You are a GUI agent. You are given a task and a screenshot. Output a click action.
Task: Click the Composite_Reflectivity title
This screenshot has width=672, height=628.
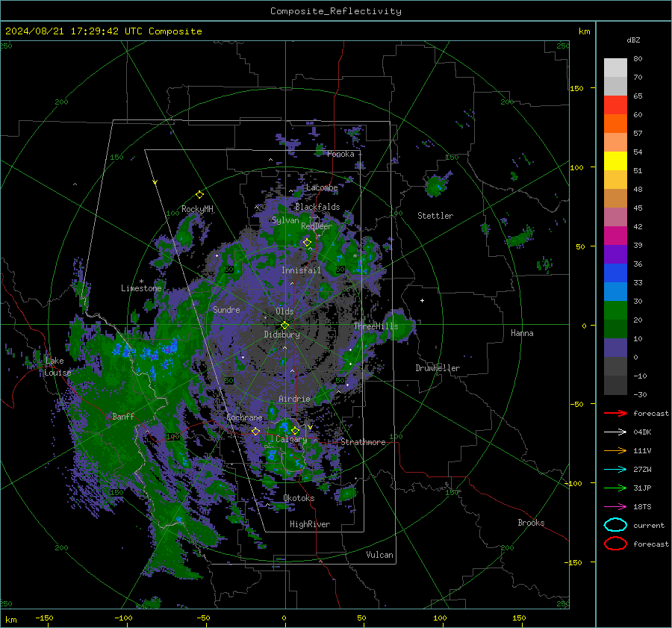tap(336, 11)
